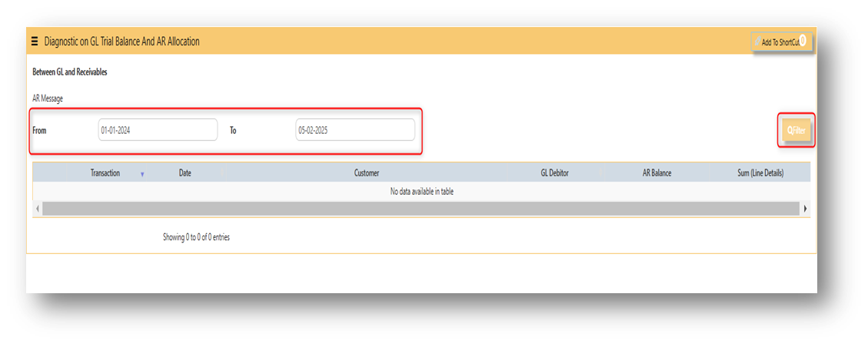Click 'Between GL and Receivables' heading

click(x=70, y=72)
